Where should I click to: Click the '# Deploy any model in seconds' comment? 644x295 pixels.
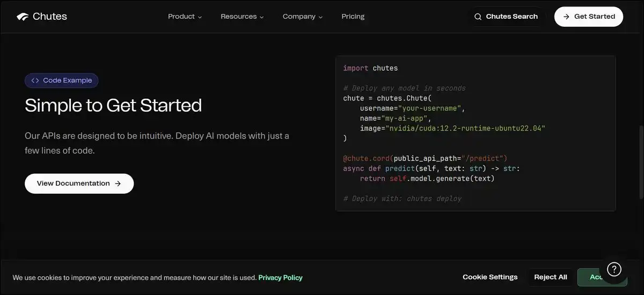pyautogui.click(x=404, y=88)
